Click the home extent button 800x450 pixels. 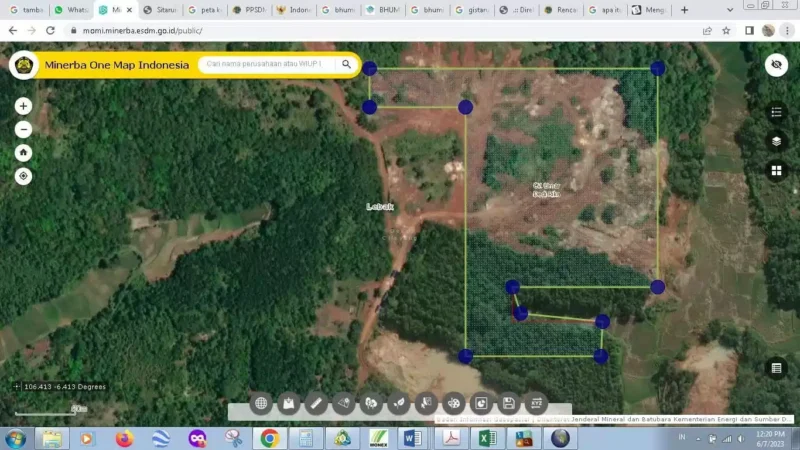tap(23, 153)
